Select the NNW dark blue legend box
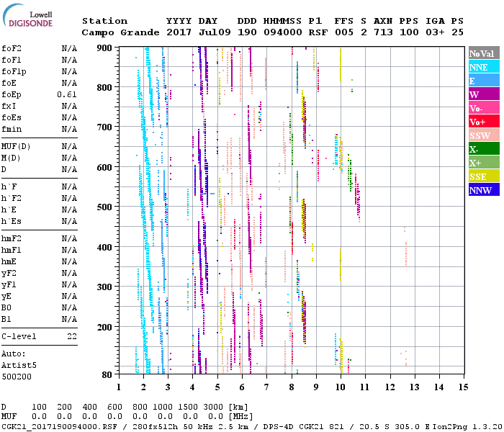 [x=482, y=190]
